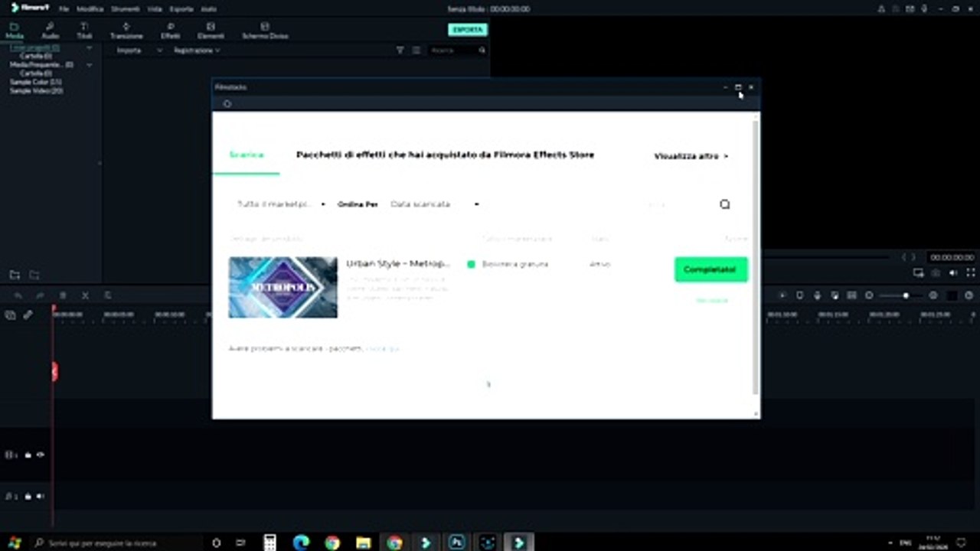Select Sample Color (15) in the media tree

[35, 82]
